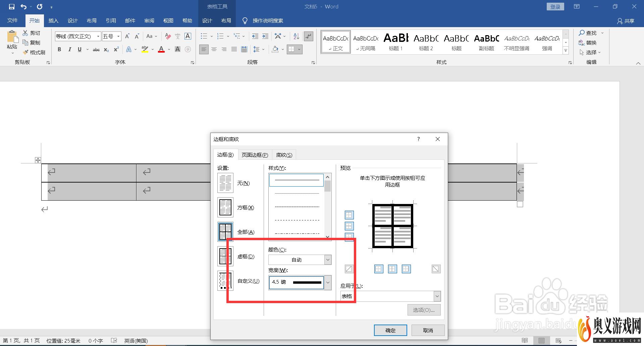The height and width of the screenshot is (346, 644).
Task: Click the Undo arrow icon
Action: (23, 7)
